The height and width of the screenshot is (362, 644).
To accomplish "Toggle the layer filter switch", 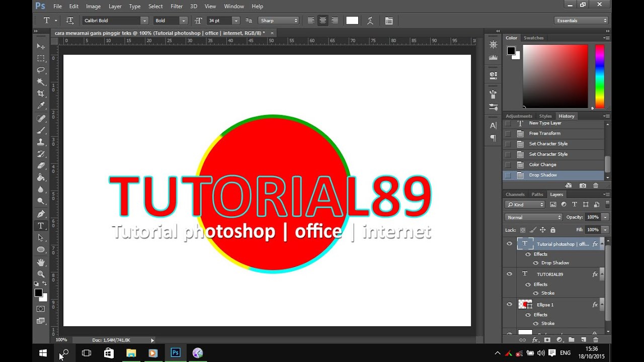I will coord(607,205).
